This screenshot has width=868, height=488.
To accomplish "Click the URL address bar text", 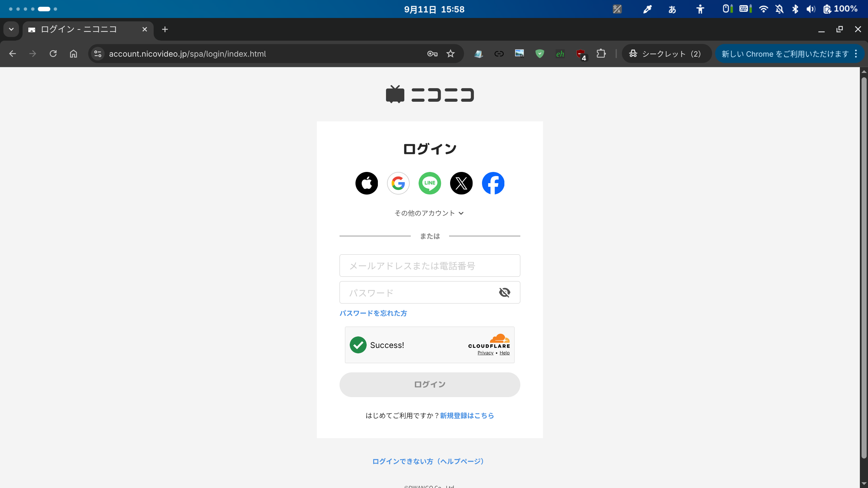I will [187, 54].
